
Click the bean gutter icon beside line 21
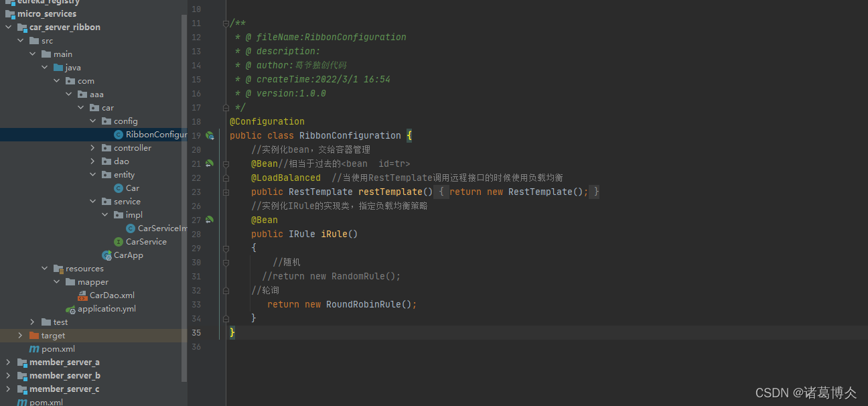[209, 163]
